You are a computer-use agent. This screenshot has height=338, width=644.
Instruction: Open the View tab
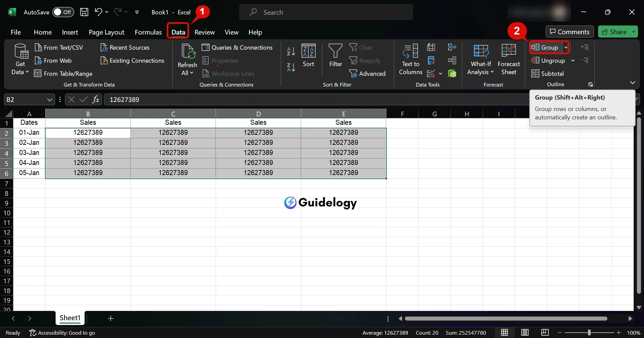[x=231, y=32]
